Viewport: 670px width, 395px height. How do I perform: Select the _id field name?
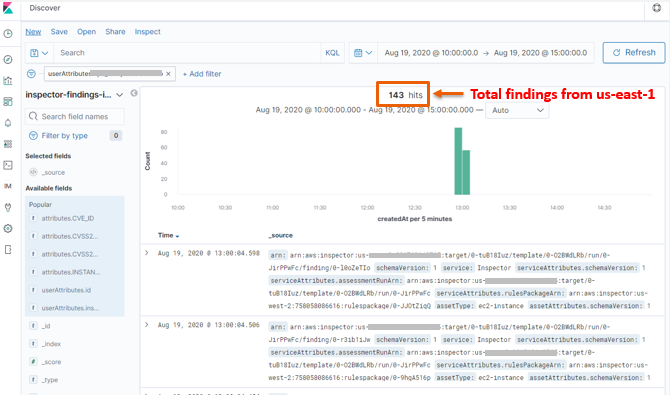pyautogui.click(x=46, y=326)
